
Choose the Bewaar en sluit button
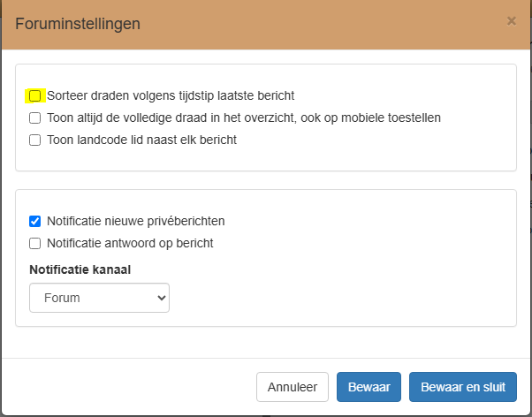pyautogui.click(x=463, y=387)
